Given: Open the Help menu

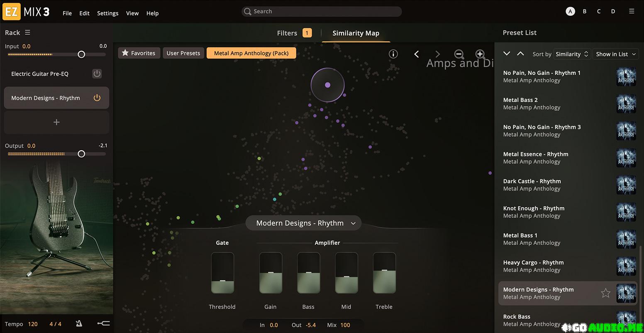Looking at the screenshot, I should coord(153,13).
